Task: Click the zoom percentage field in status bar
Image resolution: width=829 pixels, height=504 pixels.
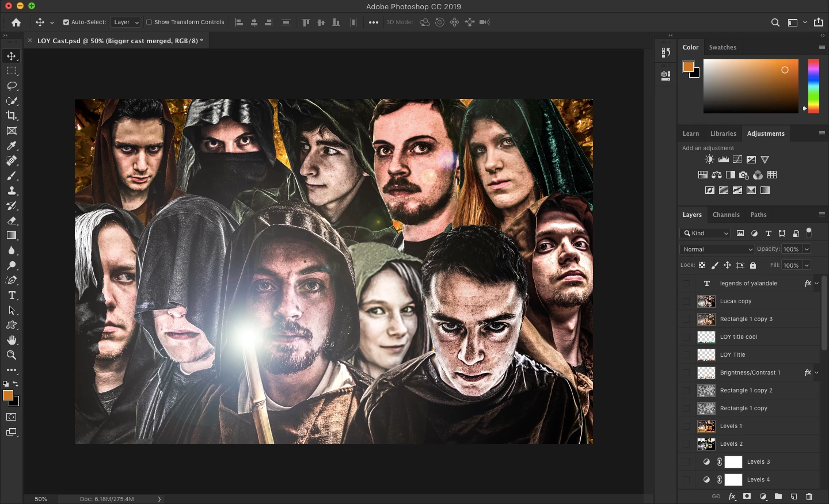Action: point(41,499)
